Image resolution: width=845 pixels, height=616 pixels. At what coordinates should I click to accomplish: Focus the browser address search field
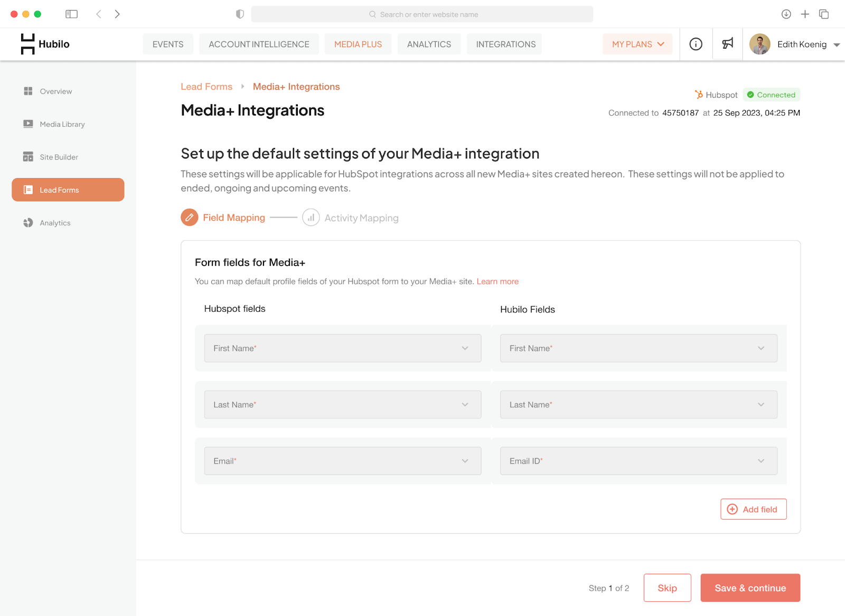[422, 14]
